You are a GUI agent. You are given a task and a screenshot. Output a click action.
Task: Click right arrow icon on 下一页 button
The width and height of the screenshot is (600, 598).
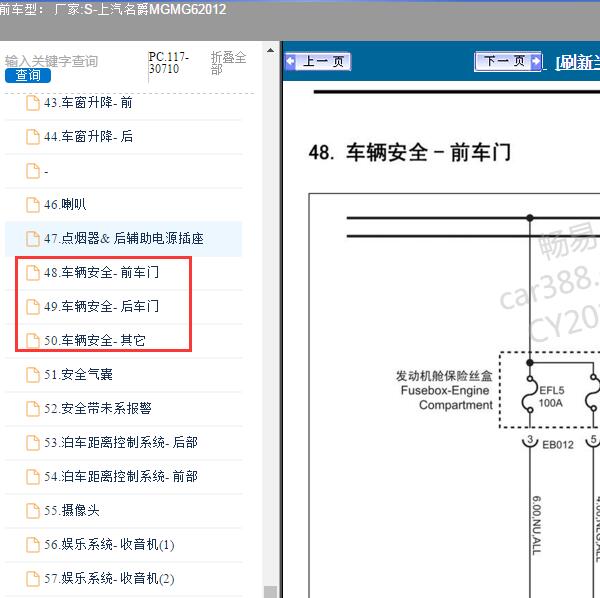click(x=536, y=61)
